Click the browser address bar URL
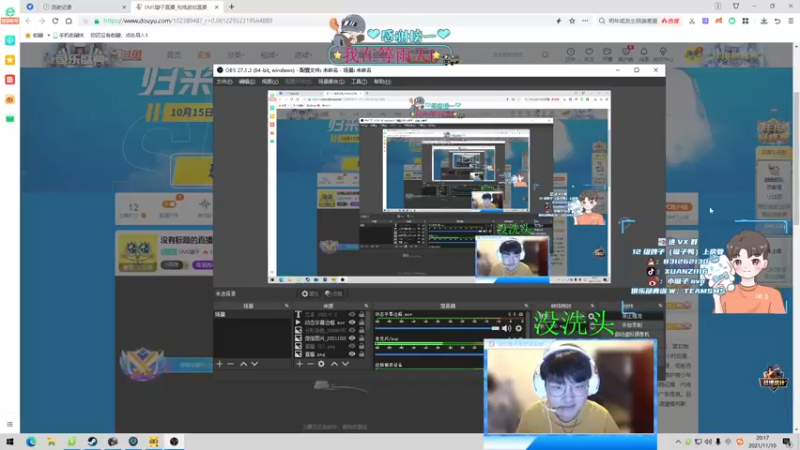 point(188,21)
